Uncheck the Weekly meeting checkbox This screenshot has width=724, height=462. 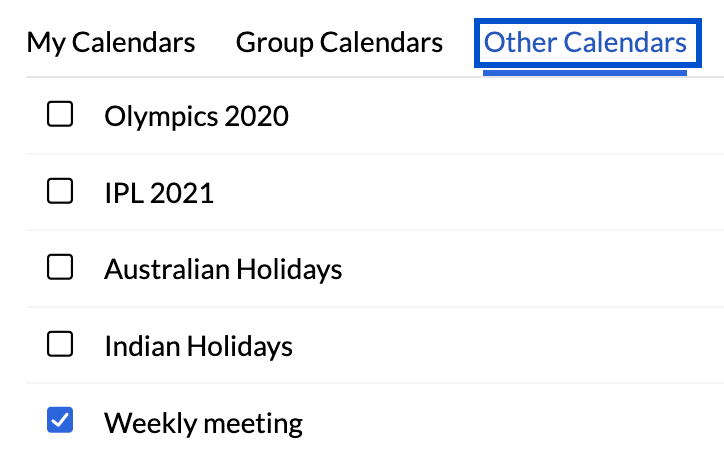(61, 422)
